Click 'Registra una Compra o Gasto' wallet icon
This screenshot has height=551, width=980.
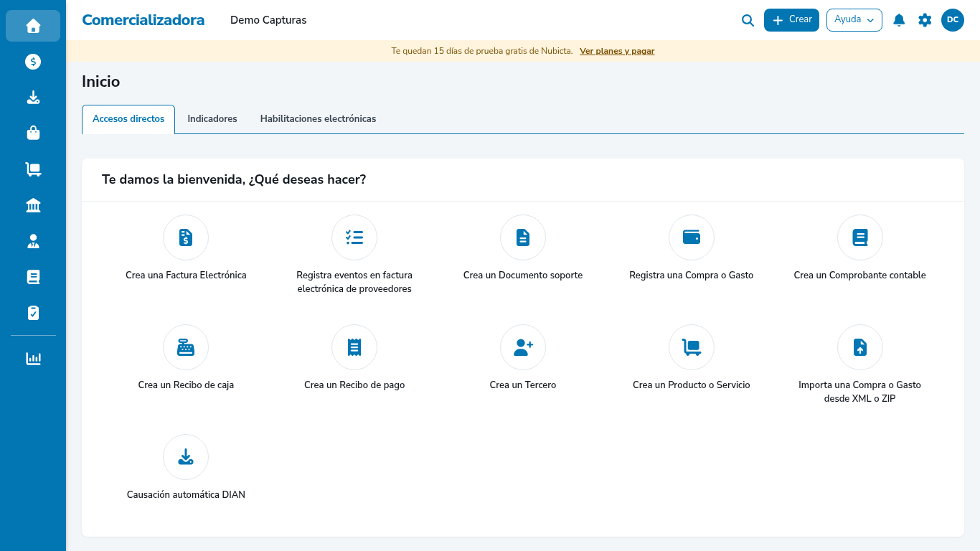click(692, 237)
